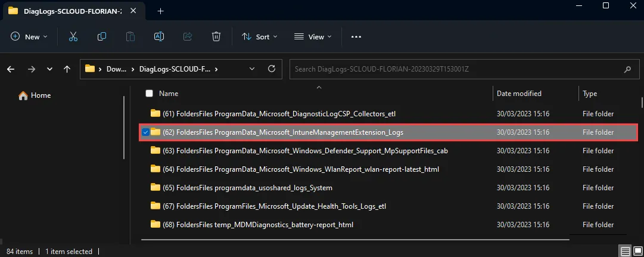Select the (65) usoshared_logs_System folder
The height and width of the screenshot is (257, 644).
click(388, 187)
